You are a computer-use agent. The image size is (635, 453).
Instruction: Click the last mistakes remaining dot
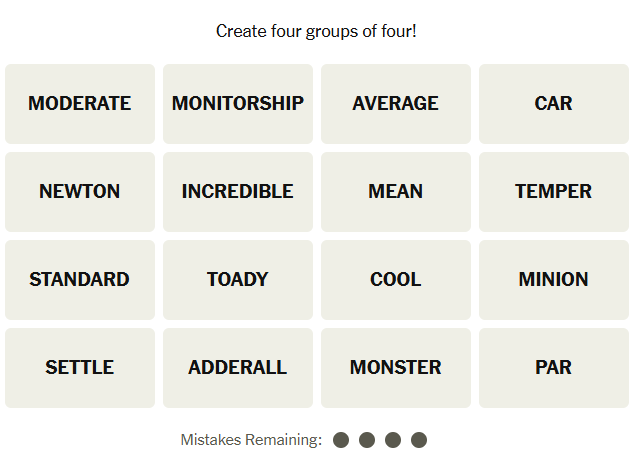coord(419,440)
